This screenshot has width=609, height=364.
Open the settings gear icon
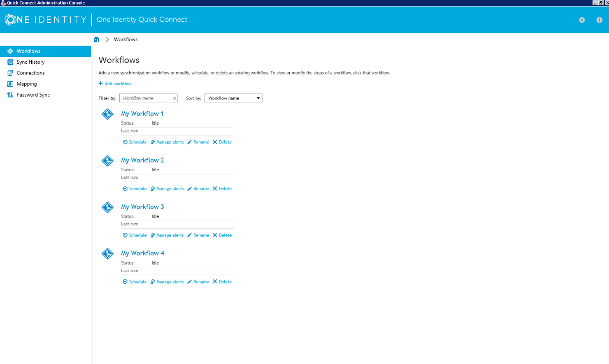pos(582,20)
